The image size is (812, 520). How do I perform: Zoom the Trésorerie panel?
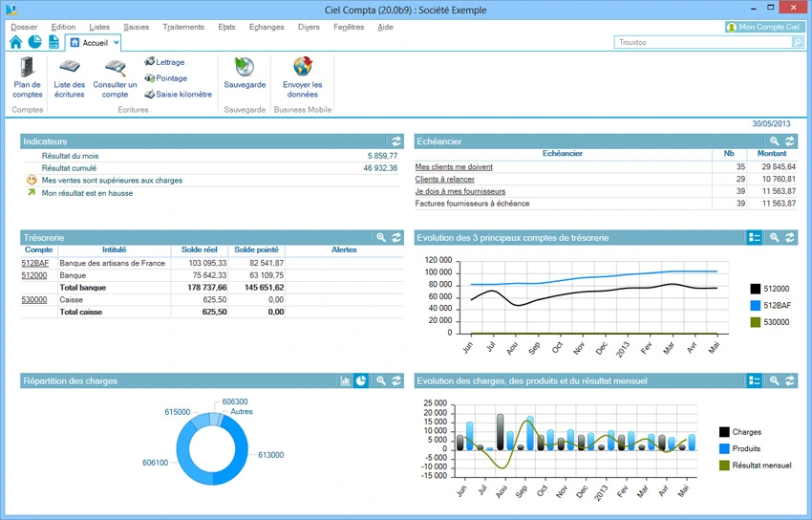(381, 237)
